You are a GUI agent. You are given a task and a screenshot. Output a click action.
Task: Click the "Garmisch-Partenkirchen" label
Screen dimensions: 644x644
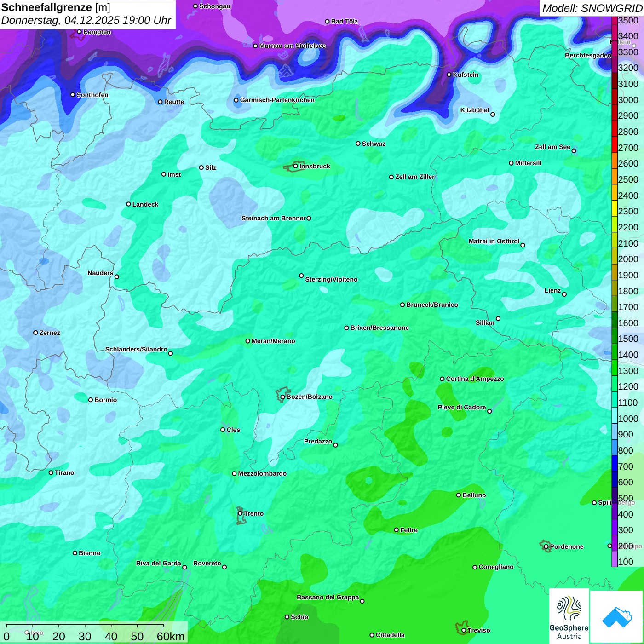277,100
